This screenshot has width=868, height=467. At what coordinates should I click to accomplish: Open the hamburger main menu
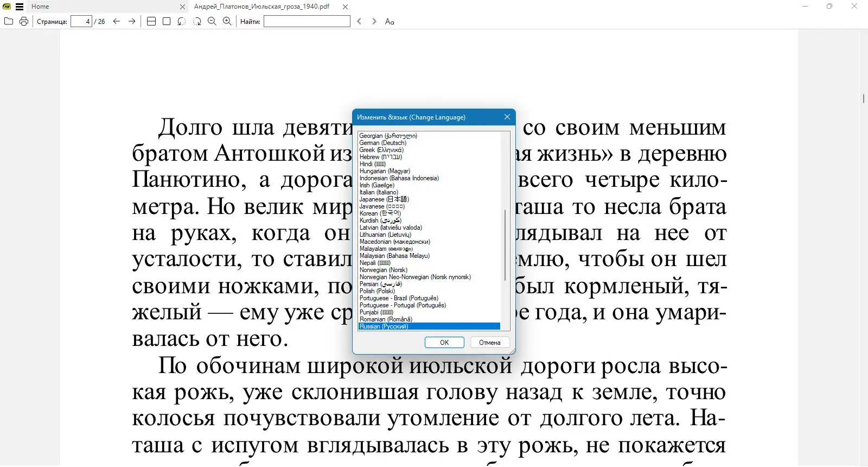tap(20, 7)
